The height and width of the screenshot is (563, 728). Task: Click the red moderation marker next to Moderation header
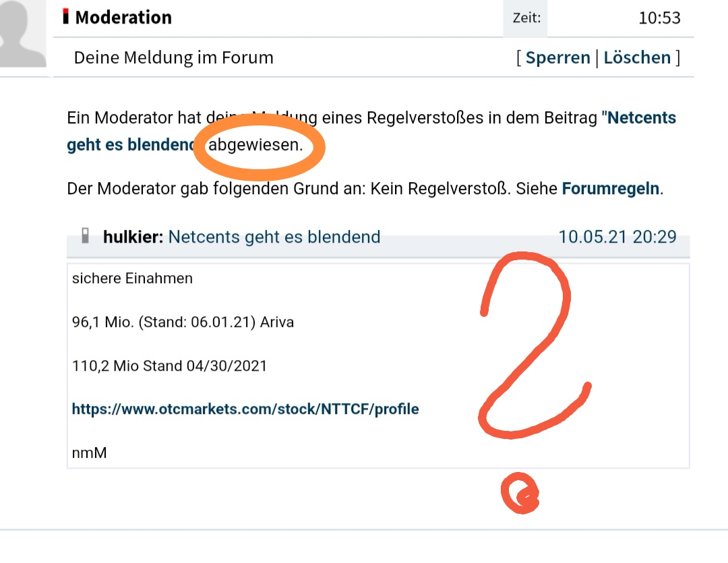click(65, 17)
